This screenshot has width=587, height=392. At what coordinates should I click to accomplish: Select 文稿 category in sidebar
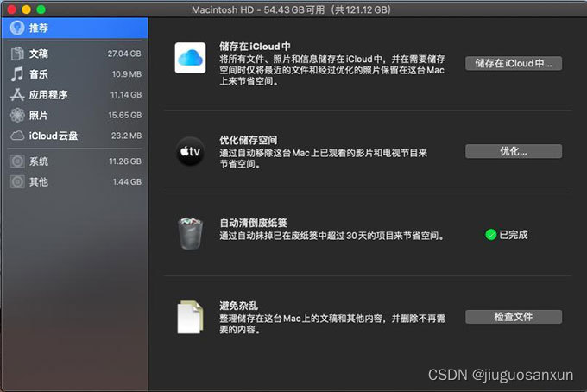tap(74, 54)
